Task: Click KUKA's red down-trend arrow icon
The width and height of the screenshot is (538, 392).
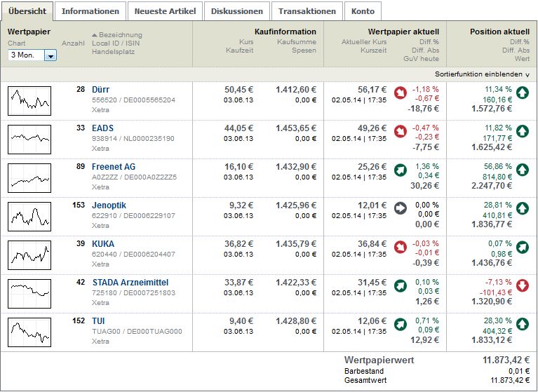Action: click(x=401, y=246)
